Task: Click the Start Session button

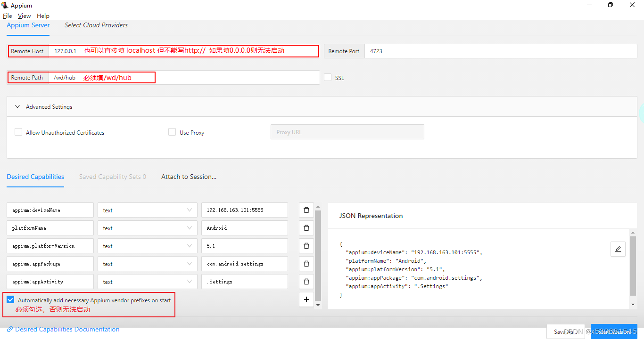Action: 614,331
